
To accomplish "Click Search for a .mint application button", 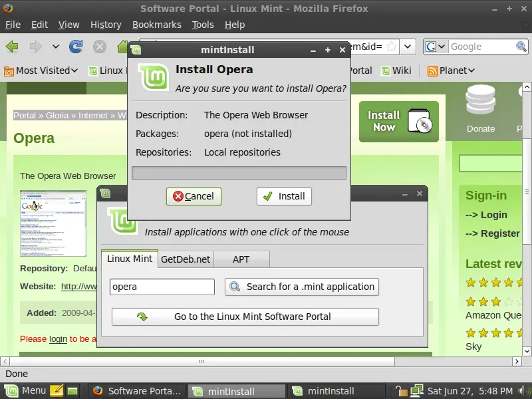I will click(302, 287).
